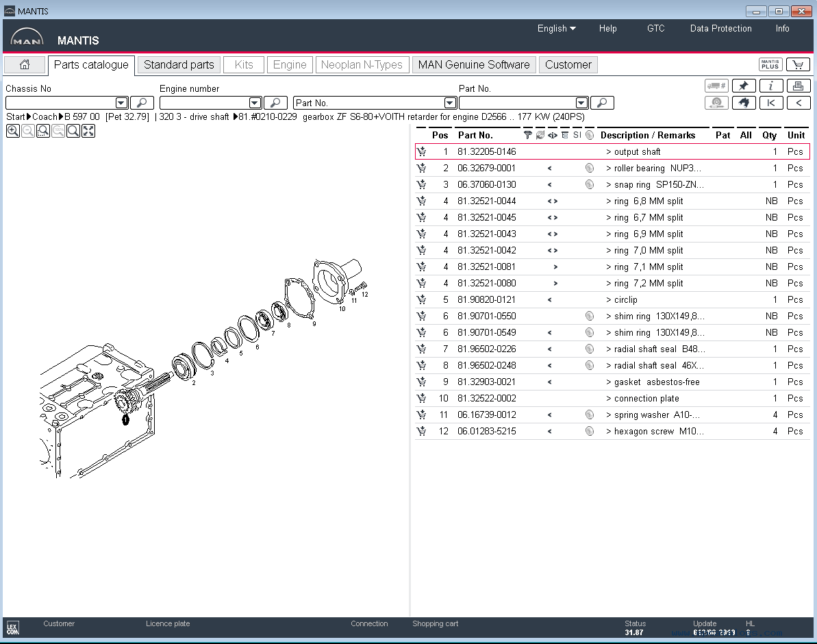Click the Description / Remarks column header

[x=648, y=135]
